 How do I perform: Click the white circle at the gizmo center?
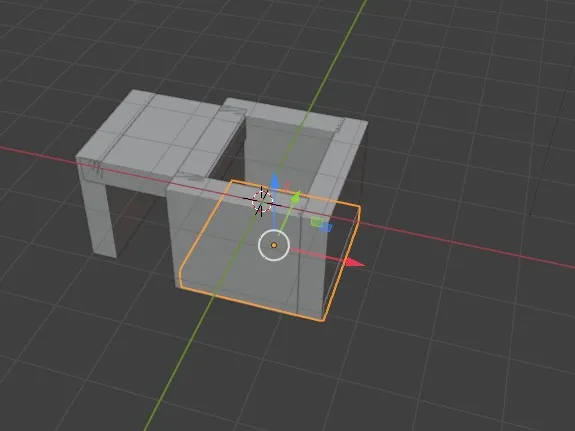[x=274, y=245]
